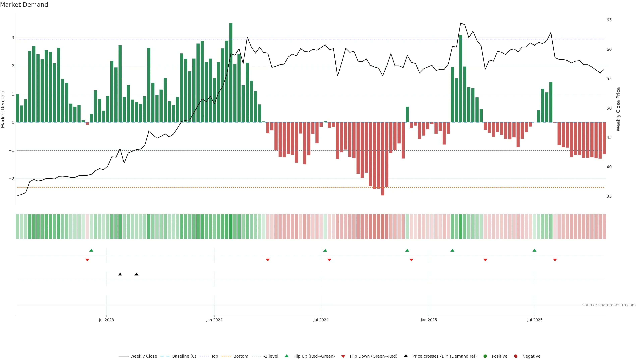
Task: Toggle the -1 level legend entry
Action: (x=271, y=356)
